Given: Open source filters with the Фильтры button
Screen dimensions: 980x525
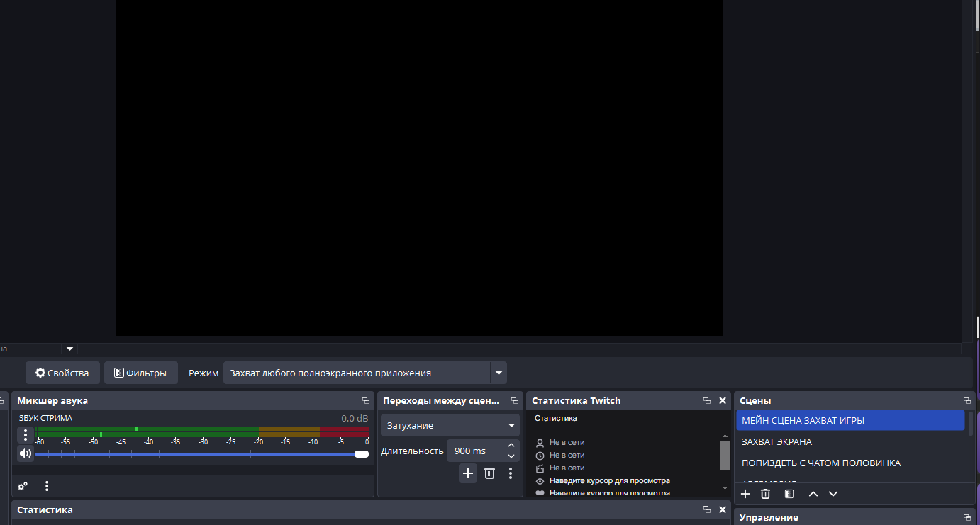Looking at the screenshot, I should (141, 373).
